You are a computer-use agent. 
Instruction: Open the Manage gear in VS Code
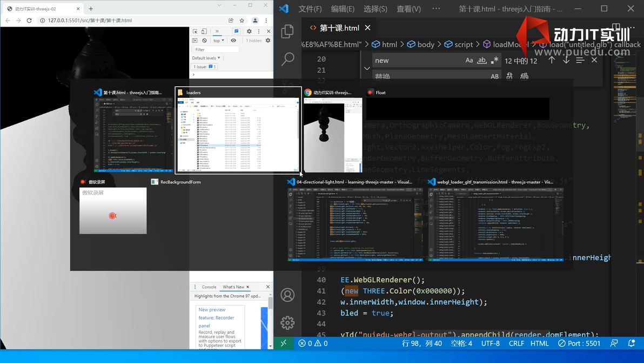pos(287,322)
